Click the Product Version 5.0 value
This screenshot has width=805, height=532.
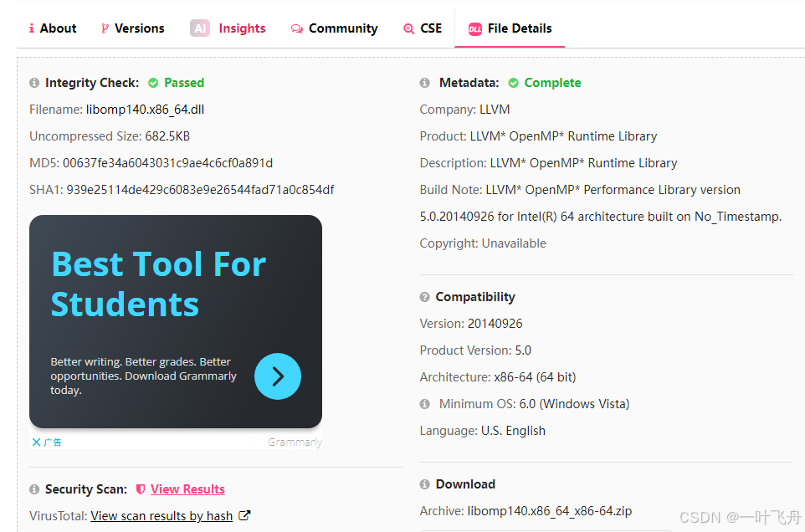(x=523, y=350)
